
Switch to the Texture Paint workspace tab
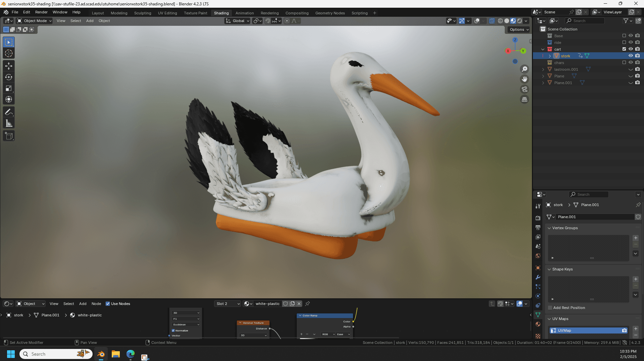195,13
